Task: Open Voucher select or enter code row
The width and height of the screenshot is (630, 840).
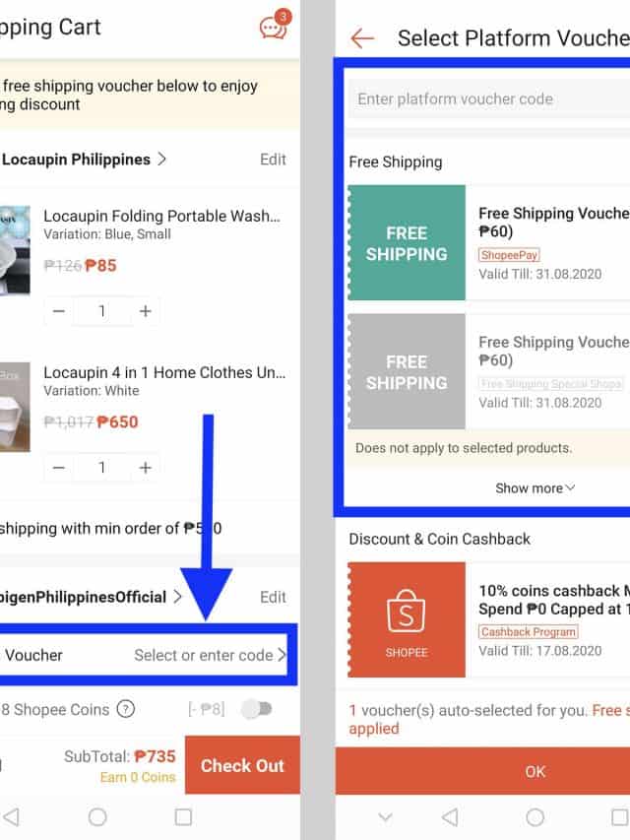Action: [144, 655]
